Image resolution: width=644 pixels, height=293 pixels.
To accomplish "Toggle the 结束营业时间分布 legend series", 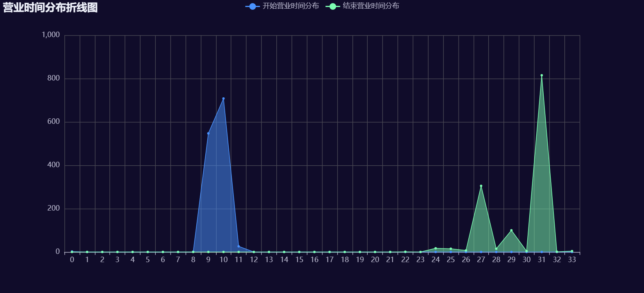I will tap(362, 6).
